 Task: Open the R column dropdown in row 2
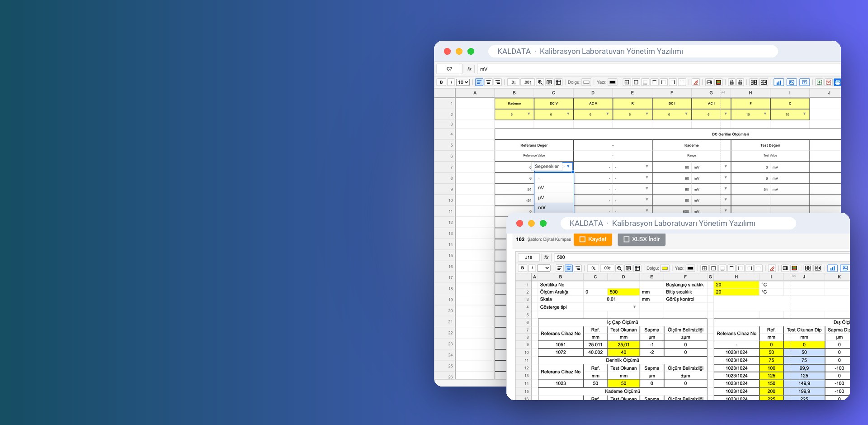[646, 114]
